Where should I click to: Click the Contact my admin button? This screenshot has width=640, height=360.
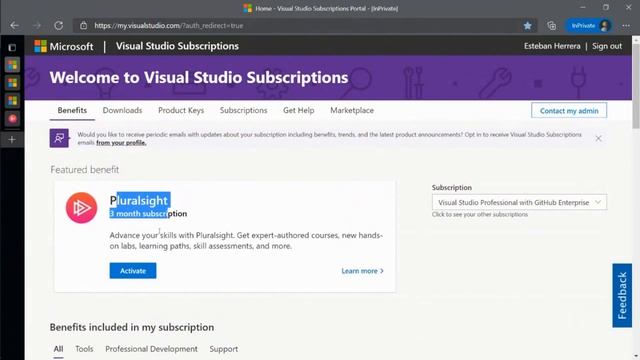(x=569, y=111)
